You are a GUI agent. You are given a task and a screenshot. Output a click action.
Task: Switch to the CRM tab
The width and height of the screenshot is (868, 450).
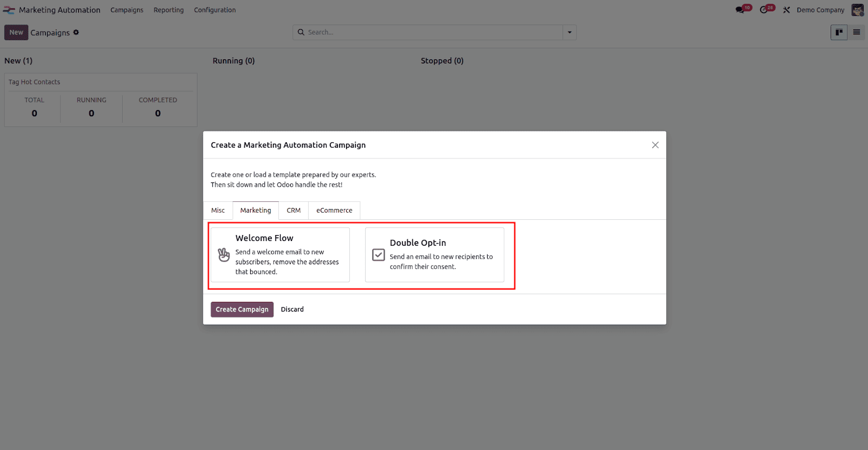[x=293, y=211]
